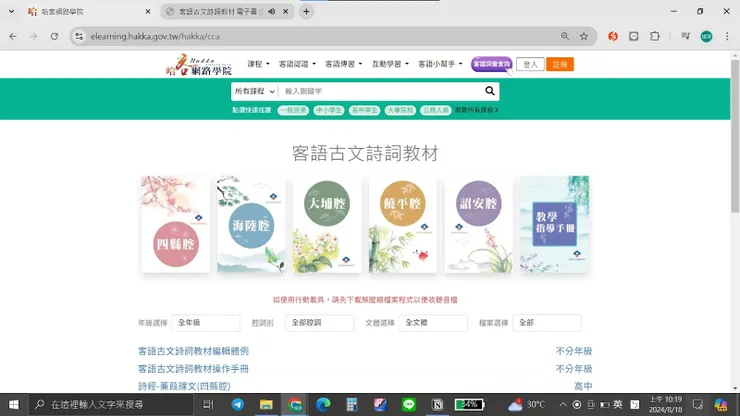Screen dimensions: 740x416
Task: Open the Windows notification center icon
Action: [x=698, y=405]
